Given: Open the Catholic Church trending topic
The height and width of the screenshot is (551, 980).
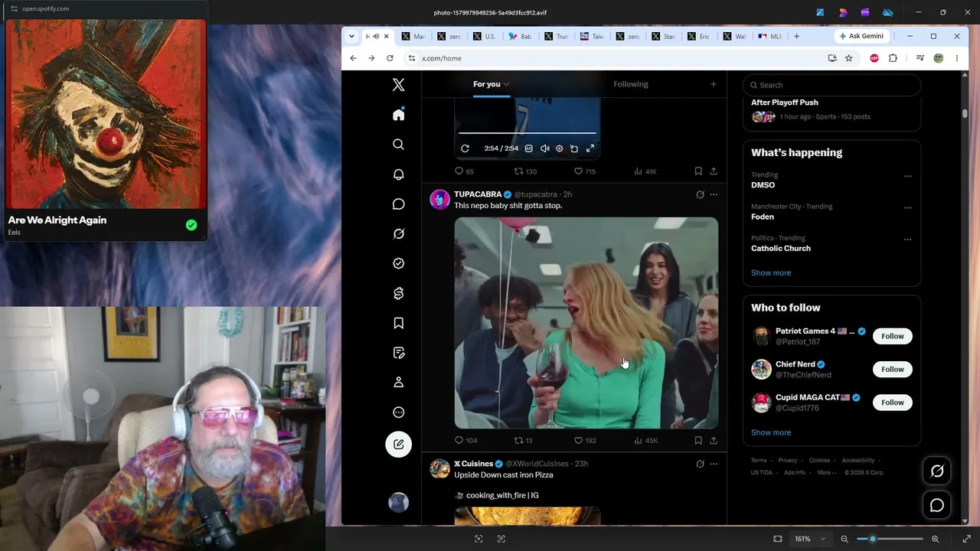Looking at the screenshot, I should pyautogui.click(x=781, y=248).
